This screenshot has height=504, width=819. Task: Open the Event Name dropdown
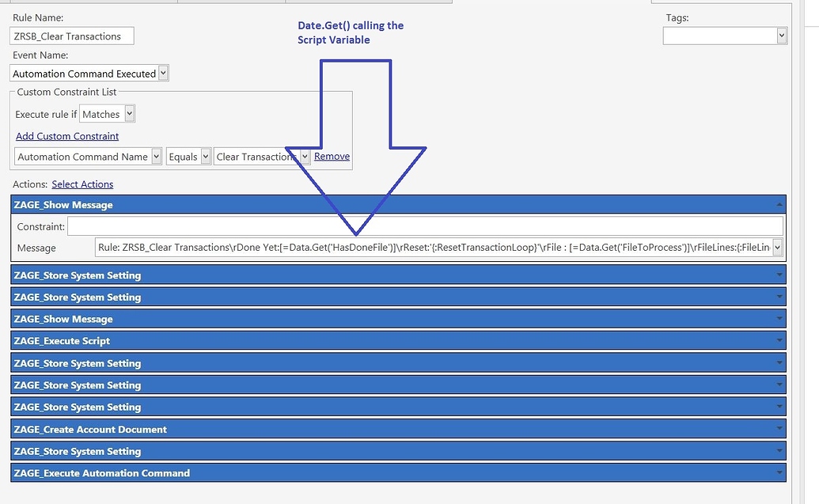pyautogui.click(x=162, y=73)
